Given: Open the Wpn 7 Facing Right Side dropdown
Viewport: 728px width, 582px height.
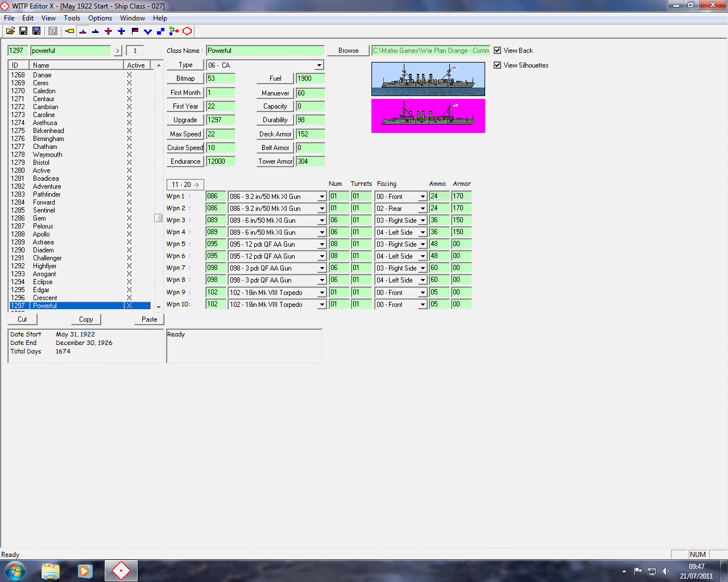Looking at the screenshot, I should tap(423, 268).
